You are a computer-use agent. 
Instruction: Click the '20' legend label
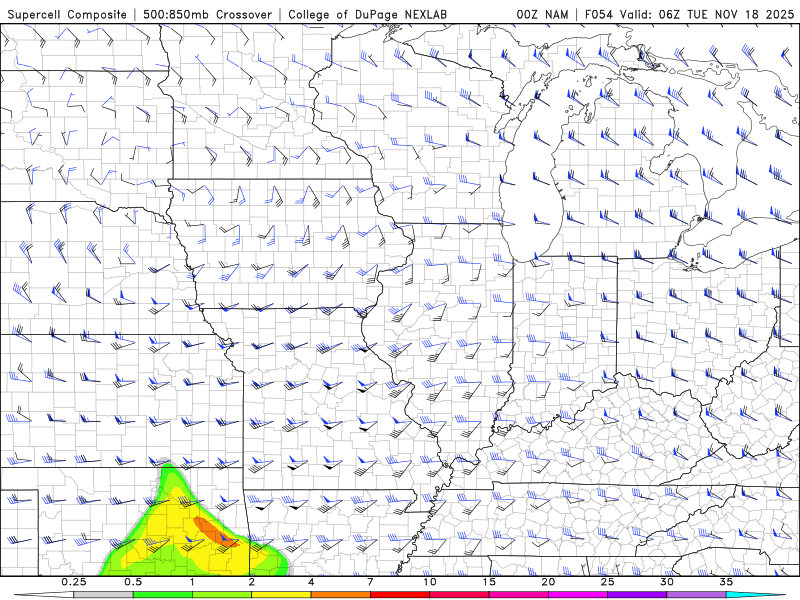548,582
